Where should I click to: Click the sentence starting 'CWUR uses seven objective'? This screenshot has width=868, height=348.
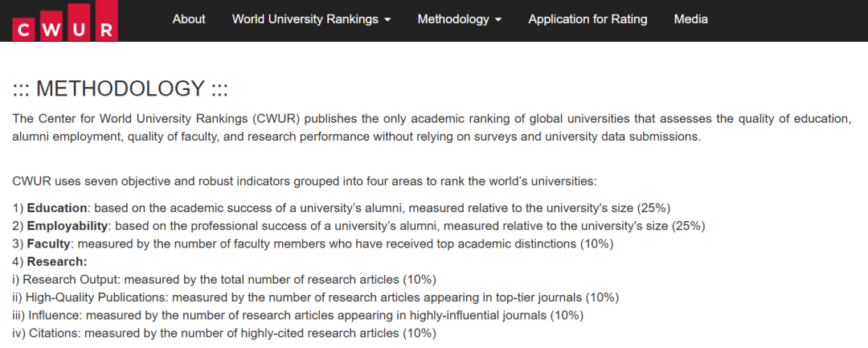305,182
